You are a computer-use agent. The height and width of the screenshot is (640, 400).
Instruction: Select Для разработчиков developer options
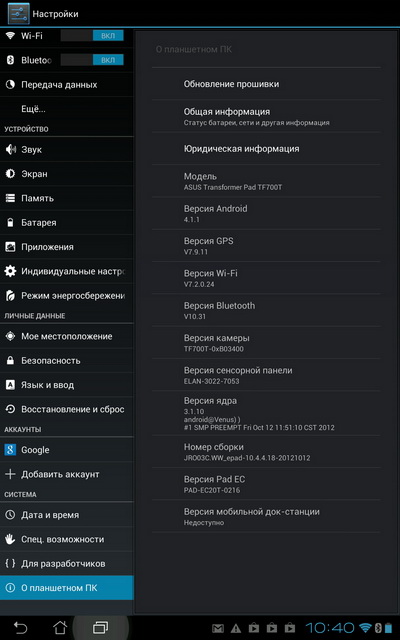67,564
